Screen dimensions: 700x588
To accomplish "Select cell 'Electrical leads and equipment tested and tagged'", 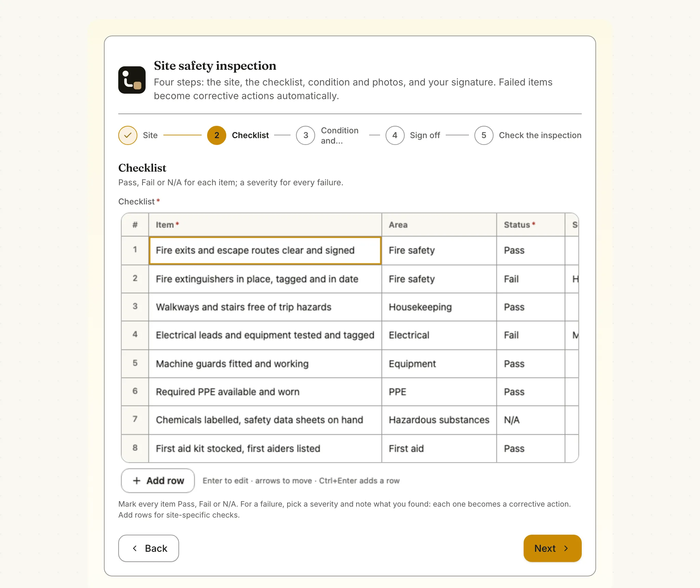I will pyautogui.click(x=265, y=335).
